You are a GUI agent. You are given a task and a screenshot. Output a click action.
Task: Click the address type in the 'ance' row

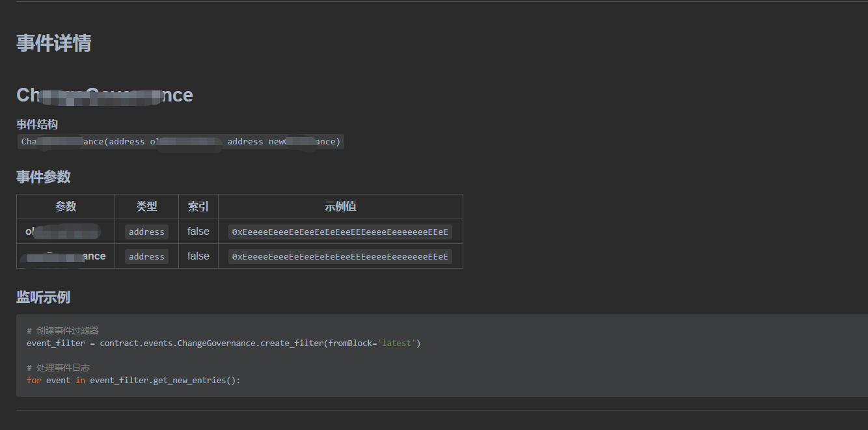point(146,256)
